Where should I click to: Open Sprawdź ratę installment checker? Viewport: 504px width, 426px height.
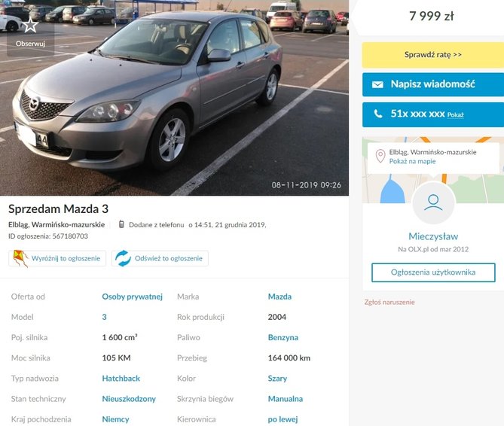pyautogui.click(x=433, y=55)
